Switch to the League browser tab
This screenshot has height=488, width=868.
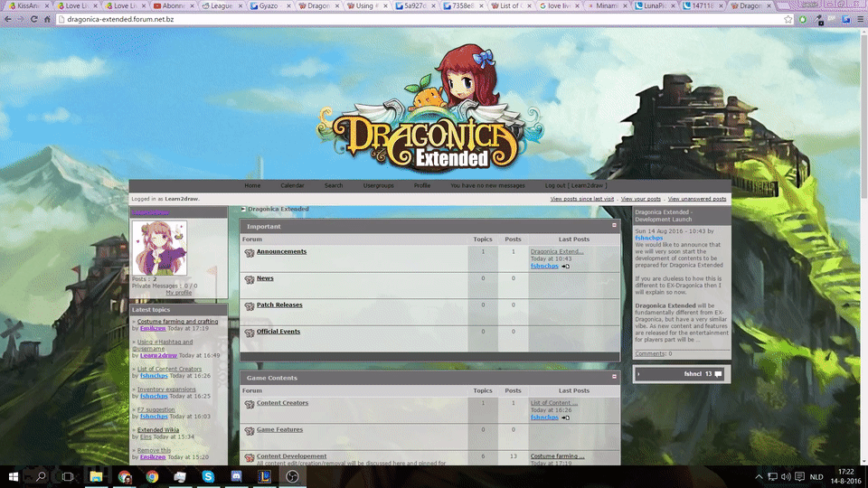(x=222, y=5)
